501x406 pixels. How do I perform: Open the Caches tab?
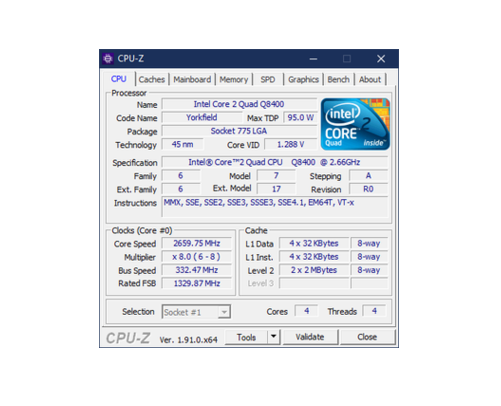coord(152,80)
